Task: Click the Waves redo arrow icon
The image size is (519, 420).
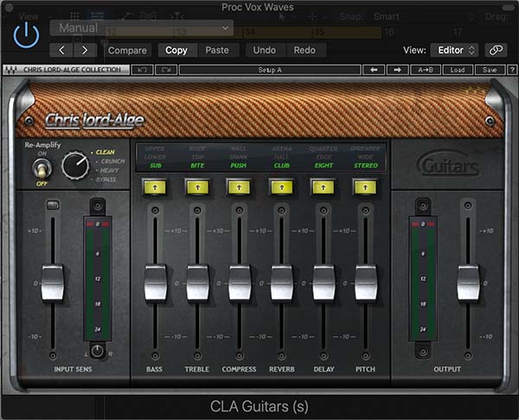Action: pos(166,70)
